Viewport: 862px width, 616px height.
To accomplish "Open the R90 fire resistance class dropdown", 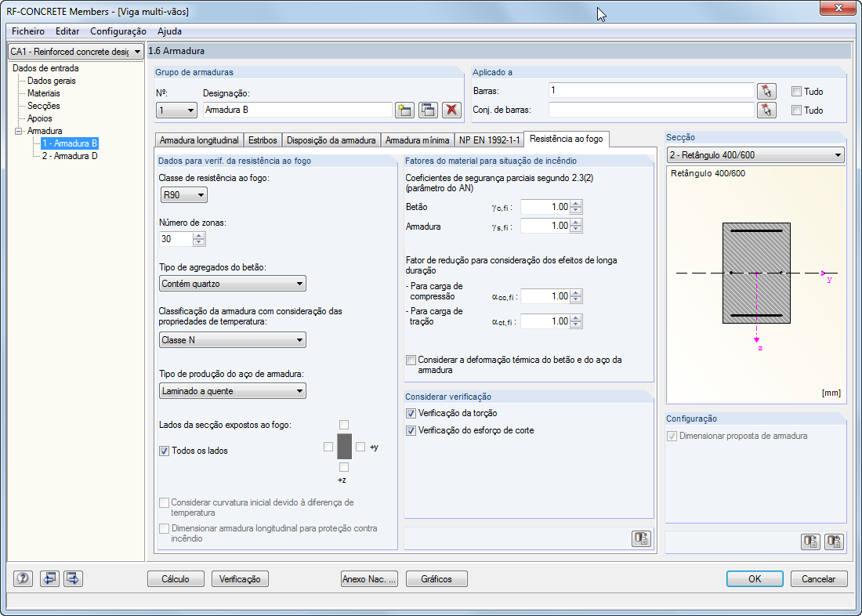I will (x=183, y=194).
